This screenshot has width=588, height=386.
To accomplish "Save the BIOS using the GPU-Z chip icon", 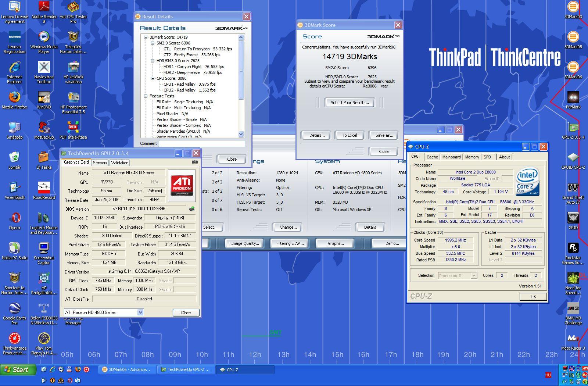I will [192, 209].
